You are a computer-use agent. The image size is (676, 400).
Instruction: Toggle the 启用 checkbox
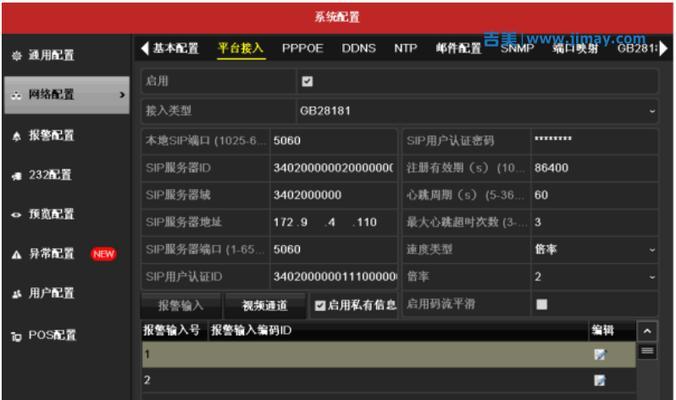[x=307, y=81]
